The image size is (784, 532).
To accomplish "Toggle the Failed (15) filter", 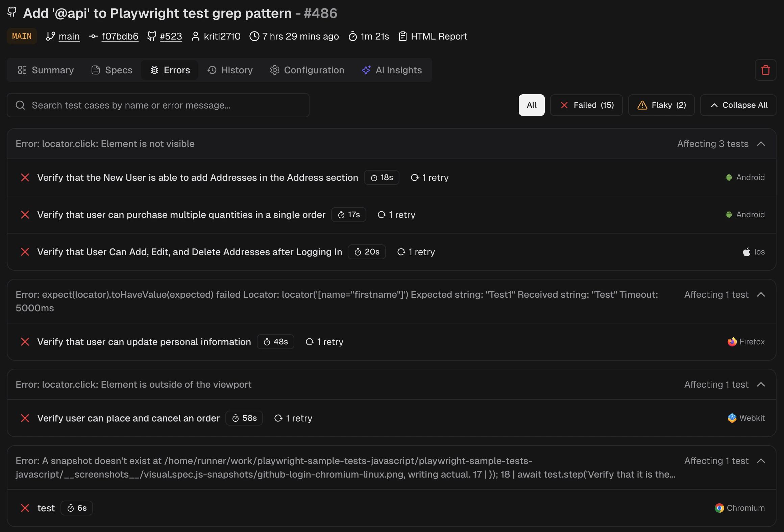I will pos(586,105).
